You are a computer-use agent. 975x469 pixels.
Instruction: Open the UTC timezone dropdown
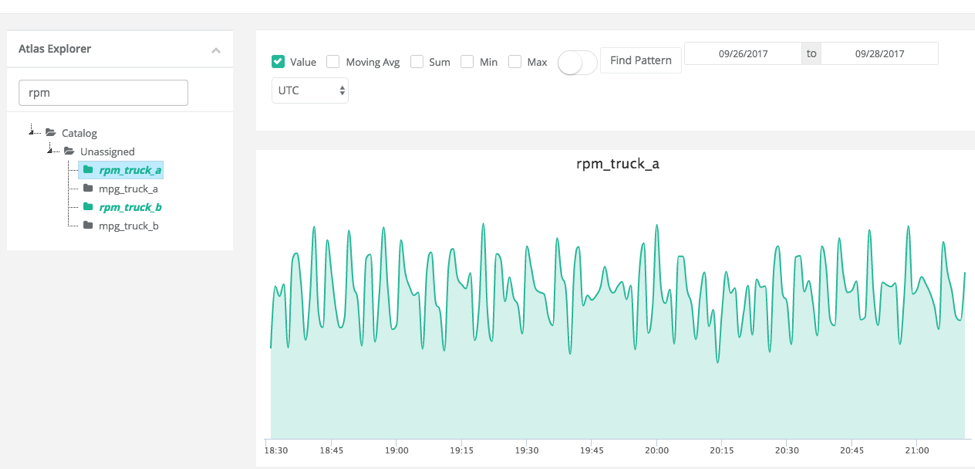(x=310, y=90)
